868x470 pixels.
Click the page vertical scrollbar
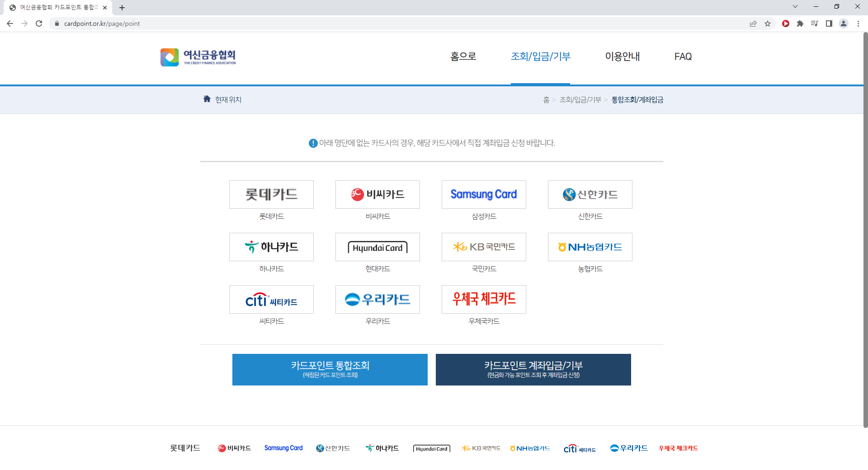[865, 230]
